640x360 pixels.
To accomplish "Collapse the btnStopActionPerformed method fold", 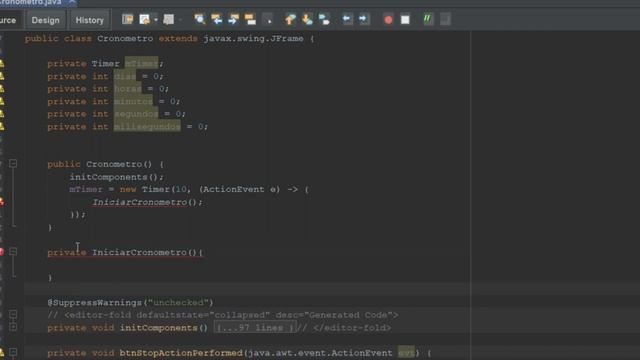I will (x=13, y=352).
